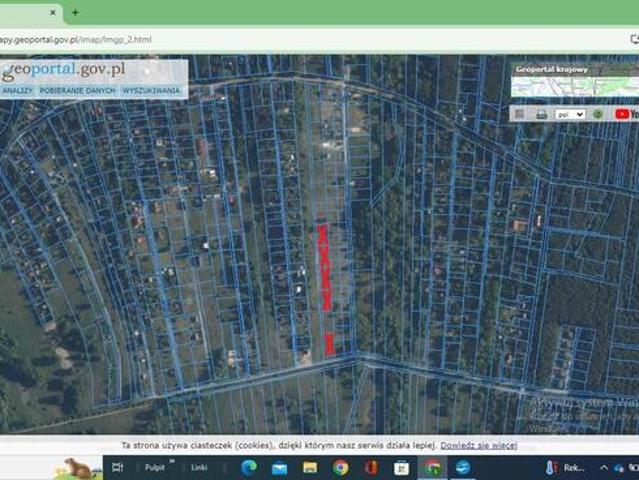This screenshot has height=480, width=639.
Task: Open Microsoft Edge from the taskbar
Action: point(249,467)
